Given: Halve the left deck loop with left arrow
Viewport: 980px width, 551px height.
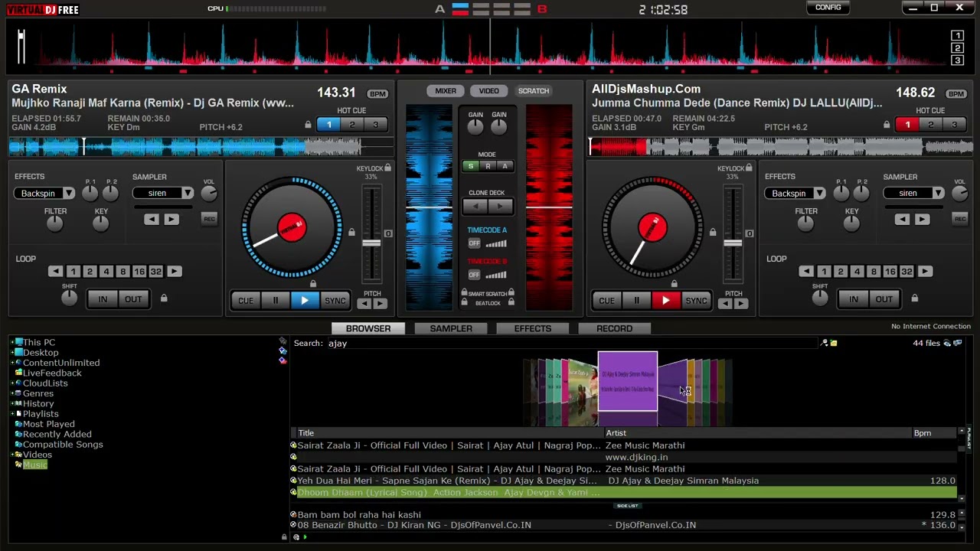Looking at the screenshot, I should [55, 272].
